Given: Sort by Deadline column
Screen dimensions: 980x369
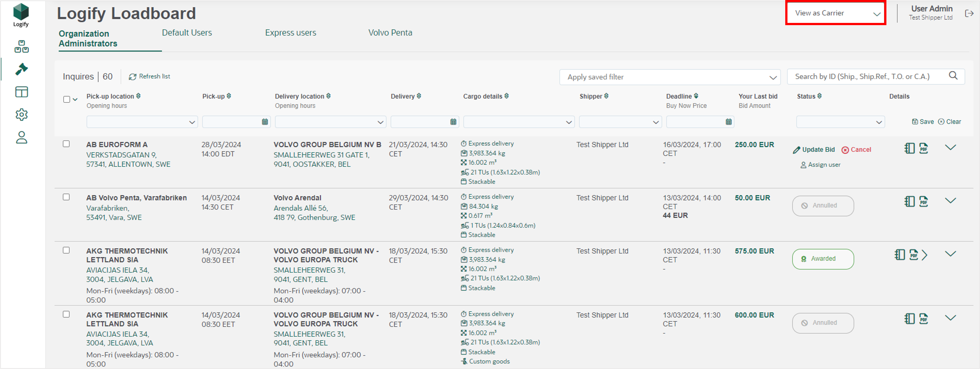Looking at the screenshot, I should tap(696, 96).
